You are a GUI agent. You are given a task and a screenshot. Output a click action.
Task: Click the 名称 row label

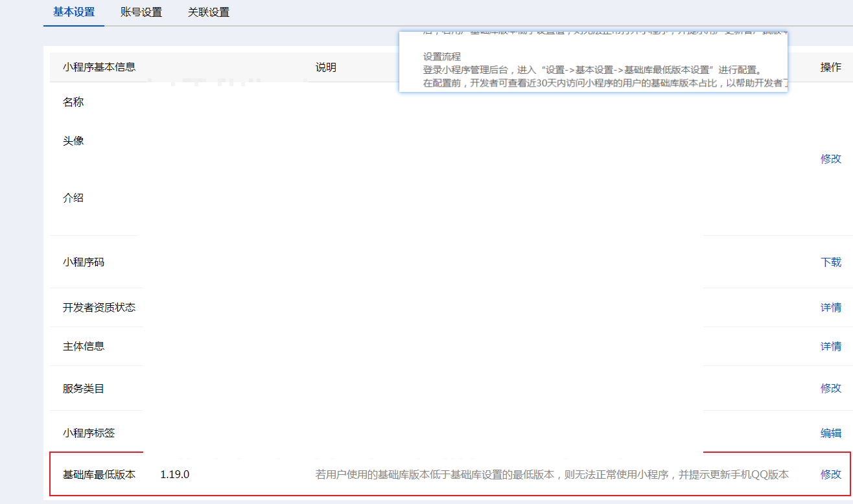73,102
